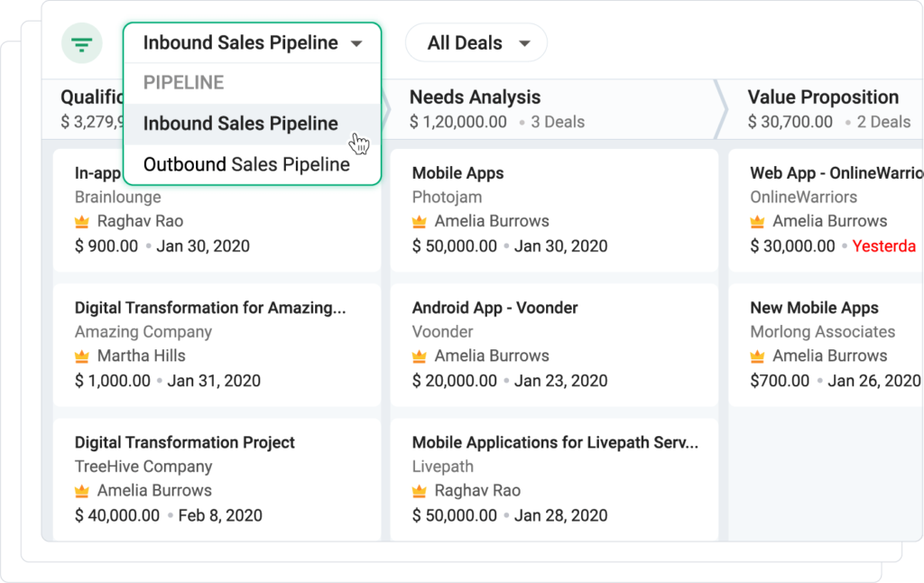Screen dimensions: 924x583
Task: Open Mobile Applications for Livepath deal
Action: (x=555, y=443)
